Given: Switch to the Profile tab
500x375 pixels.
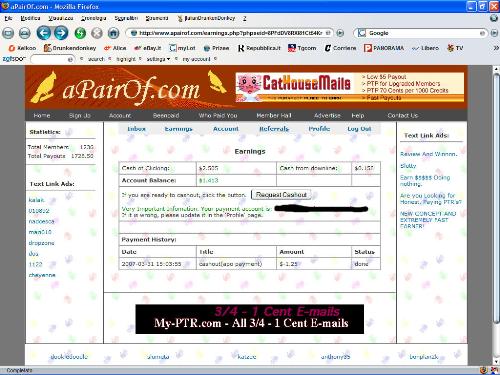Looking at the screenshot, I should (319, 129).
